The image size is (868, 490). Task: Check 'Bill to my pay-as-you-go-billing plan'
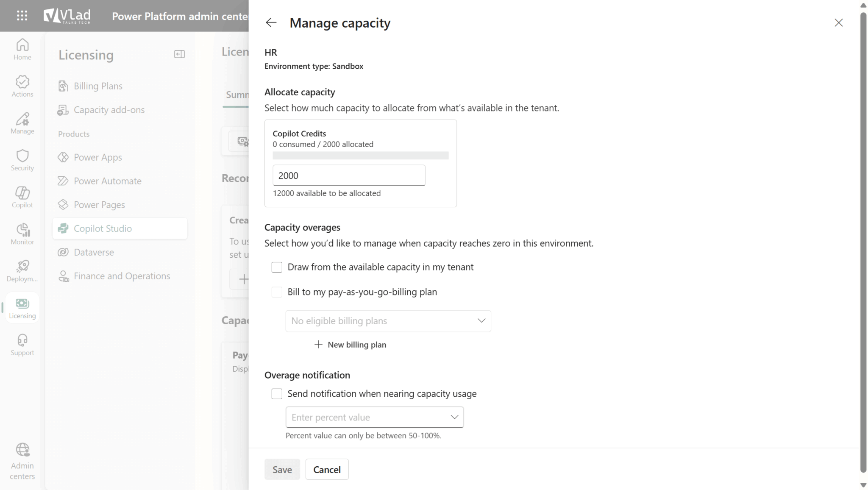(277, 292)
